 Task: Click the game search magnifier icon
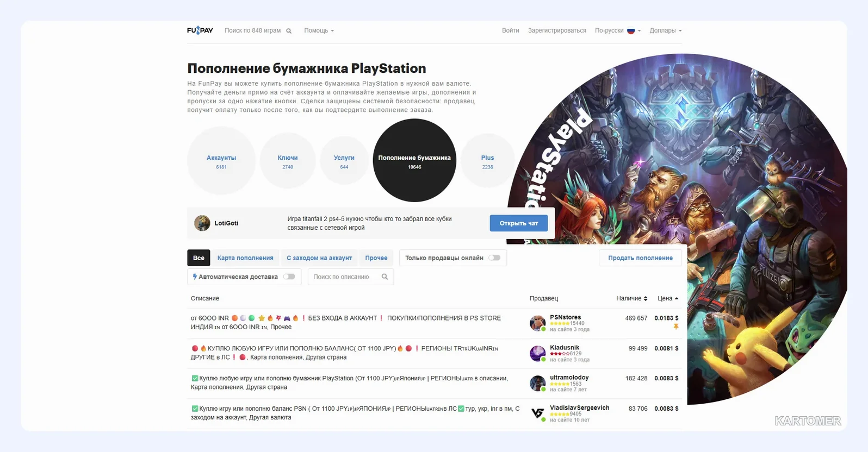pyautogui.click(x=289, y=31)
